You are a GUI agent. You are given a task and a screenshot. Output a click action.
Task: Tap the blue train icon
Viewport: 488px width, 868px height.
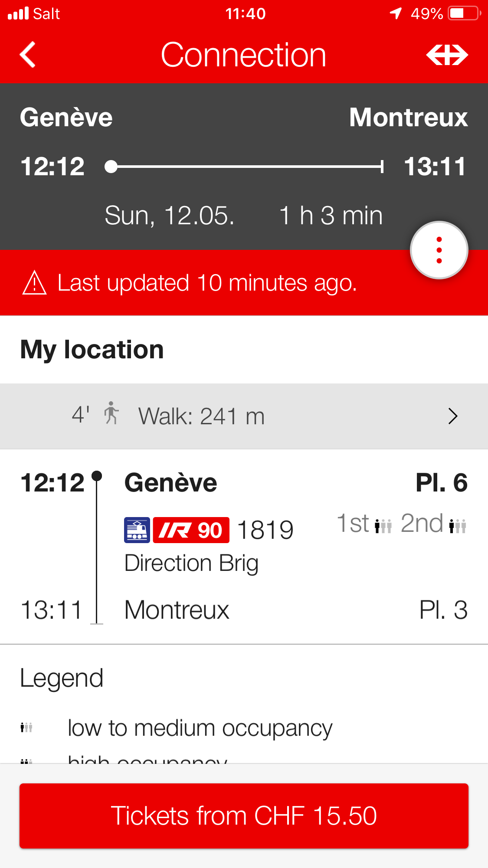(x=137, y=530)
